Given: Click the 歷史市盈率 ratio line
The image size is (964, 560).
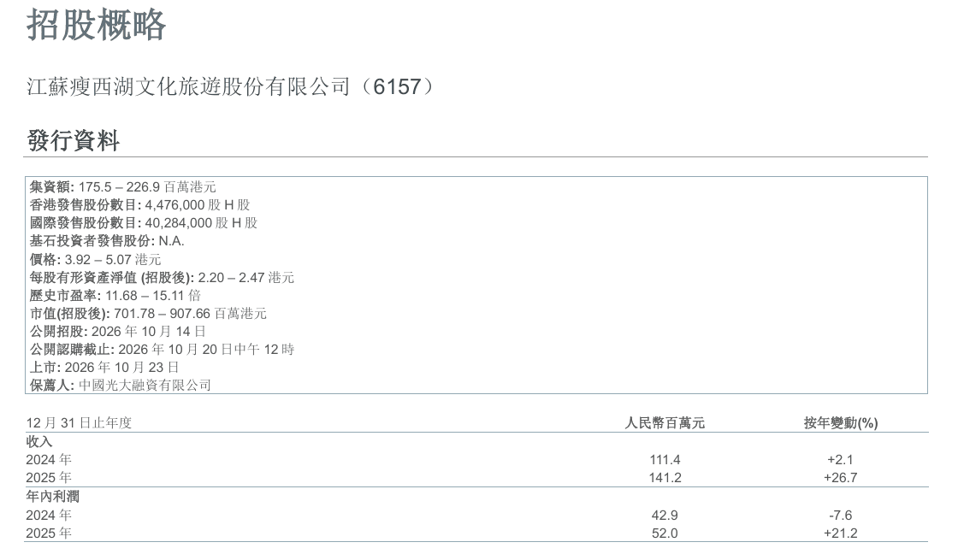Looking at the screenshot, I should (x=115, y=295).
